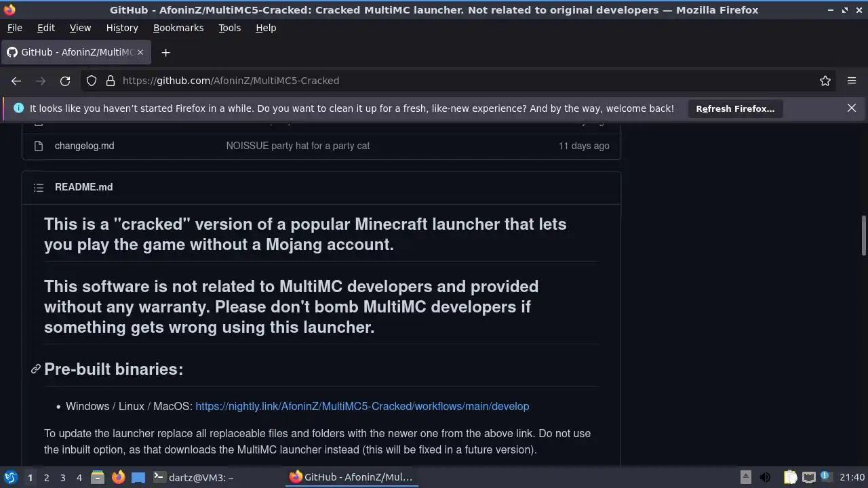868x488 pixels.
Task: Click the site security padlock icon
Action: [x=111, y=81]
